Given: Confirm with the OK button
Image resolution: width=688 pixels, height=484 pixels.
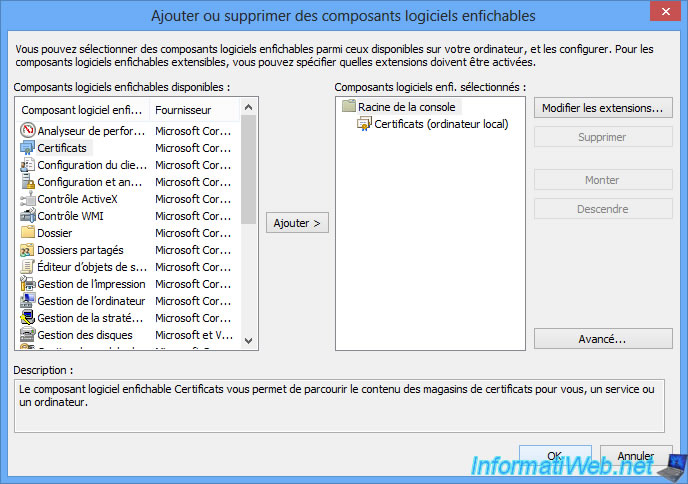Looking at the screenshot, I should tap(554, 457).
